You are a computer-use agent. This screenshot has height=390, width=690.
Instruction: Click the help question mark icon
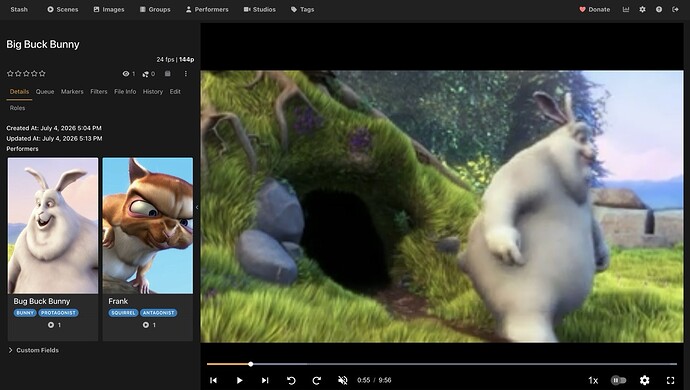pos(659,9)
